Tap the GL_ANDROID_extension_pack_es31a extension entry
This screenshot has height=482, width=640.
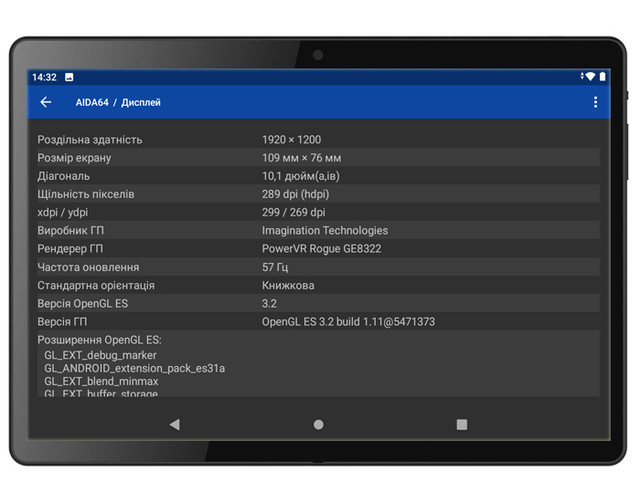[134, 368]
